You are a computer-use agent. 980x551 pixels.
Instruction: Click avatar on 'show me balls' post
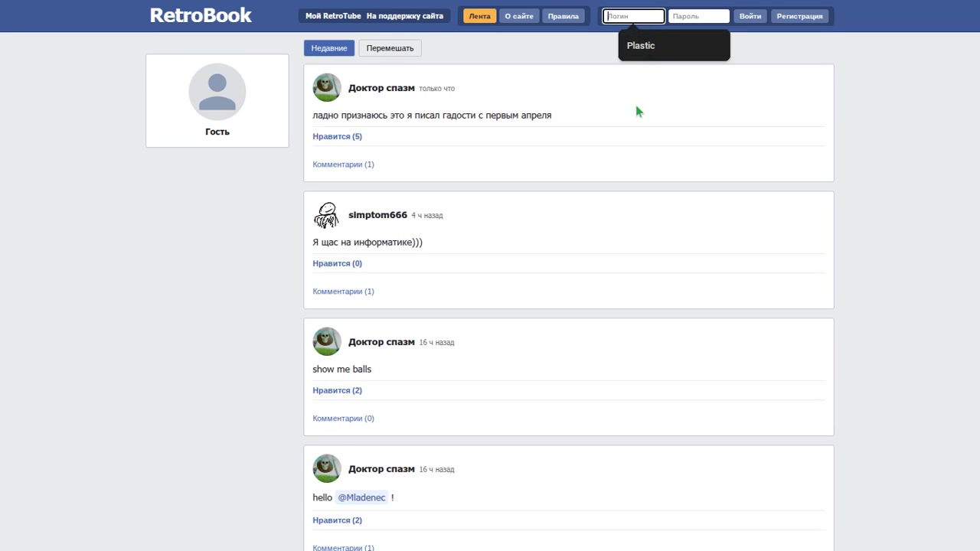327,342
